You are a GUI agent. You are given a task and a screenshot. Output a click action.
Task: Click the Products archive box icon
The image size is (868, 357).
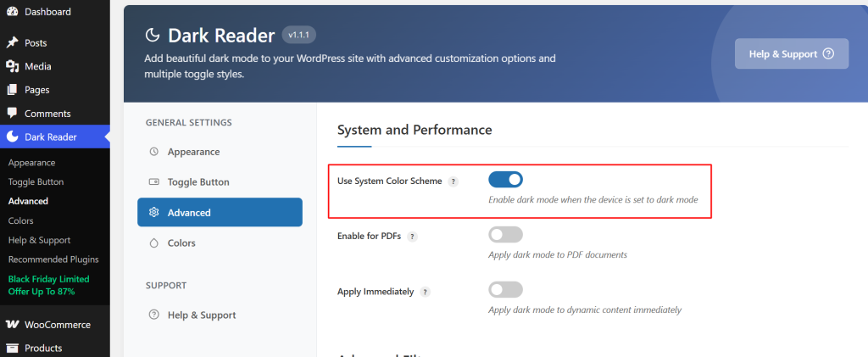(x=12, y=349)
